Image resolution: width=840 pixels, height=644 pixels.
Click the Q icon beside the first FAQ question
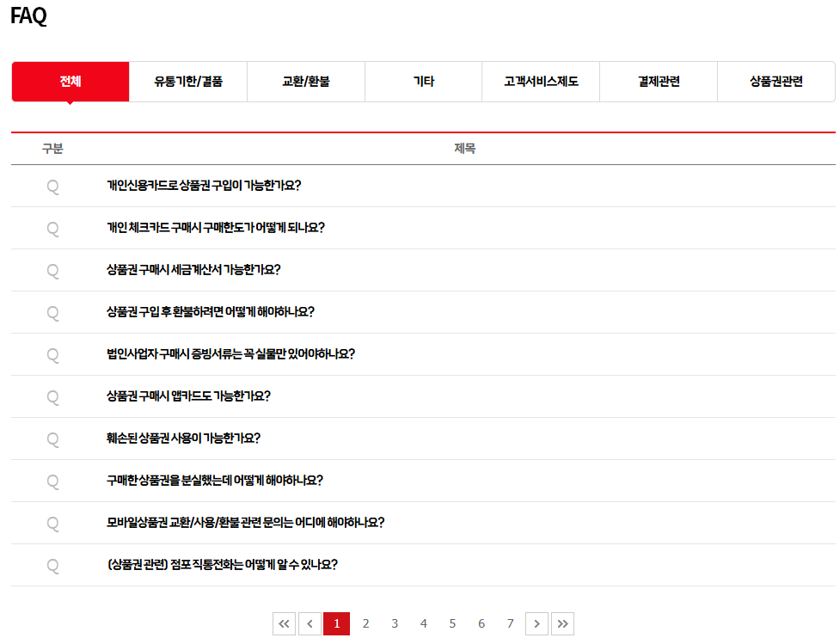point(53,186)
